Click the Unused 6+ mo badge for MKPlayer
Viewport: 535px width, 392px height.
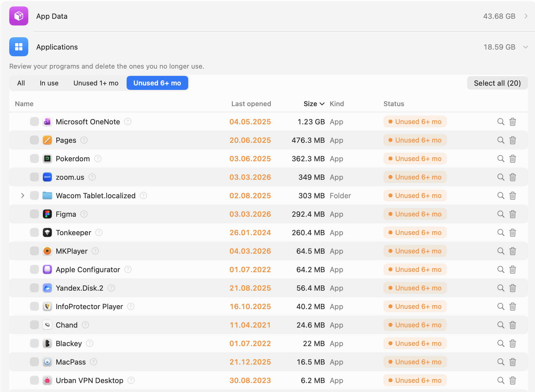tap(415, 251)
